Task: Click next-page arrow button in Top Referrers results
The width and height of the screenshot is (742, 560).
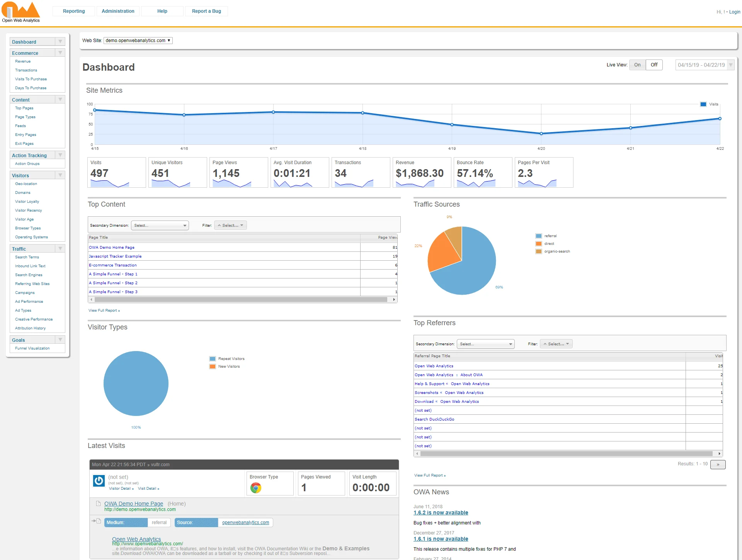Action: pyautogui.click(x=718, y=464)
